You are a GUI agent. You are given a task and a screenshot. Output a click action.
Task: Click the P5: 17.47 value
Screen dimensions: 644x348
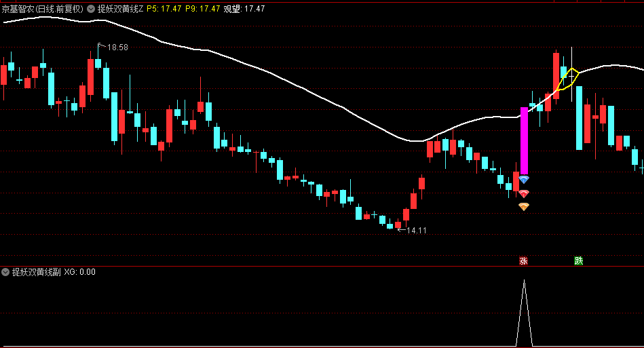point(164,9)
